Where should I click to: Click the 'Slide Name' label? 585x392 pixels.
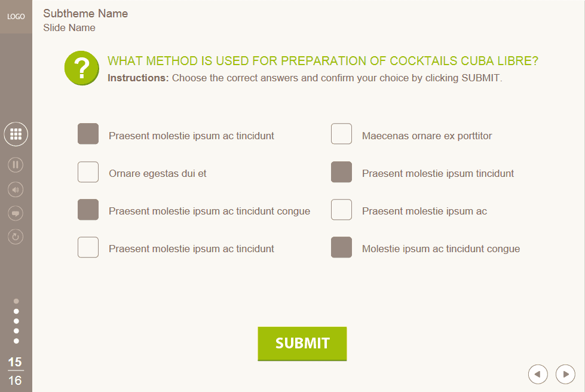[x=69, y=27]
